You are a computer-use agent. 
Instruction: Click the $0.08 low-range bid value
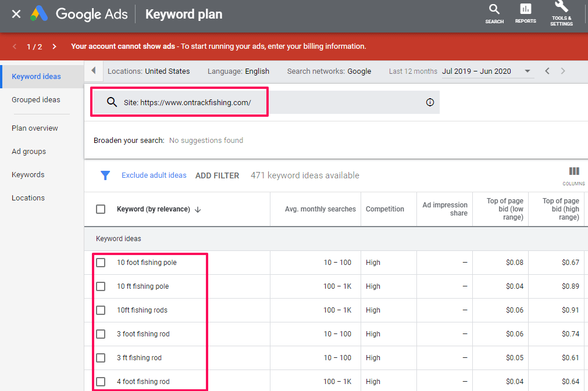[515, 263]
